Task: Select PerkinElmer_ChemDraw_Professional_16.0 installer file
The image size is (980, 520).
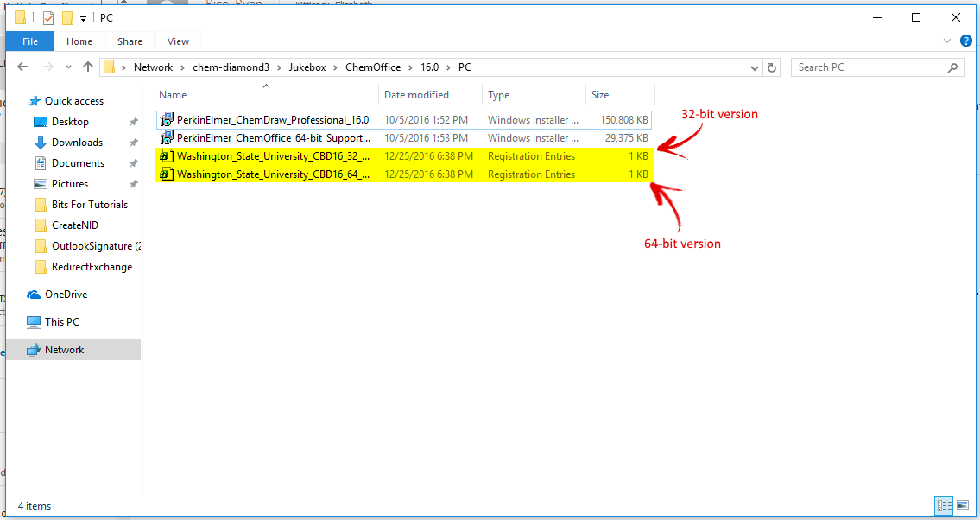Action: (272, 120)
